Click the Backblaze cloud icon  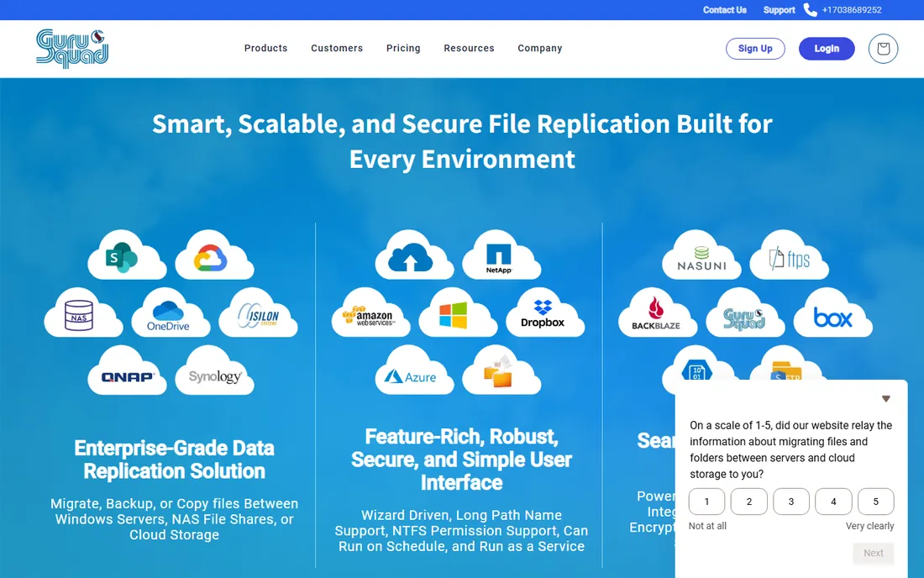pyautogui.click(x=657, y=313)
